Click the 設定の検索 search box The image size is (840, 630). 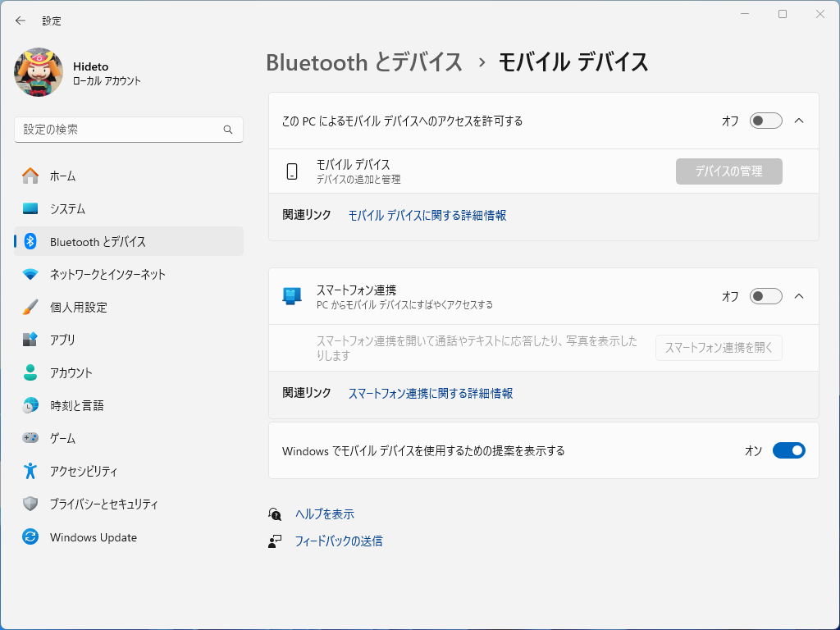pyautogui.click(x=129, y=130)
